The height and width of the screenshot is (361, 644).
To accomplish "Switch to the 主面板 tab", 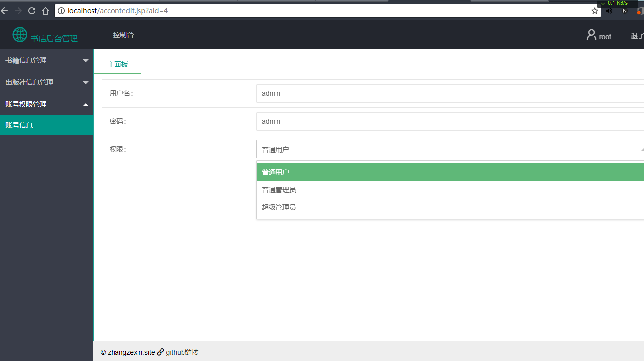I will (x=117, y=64).
